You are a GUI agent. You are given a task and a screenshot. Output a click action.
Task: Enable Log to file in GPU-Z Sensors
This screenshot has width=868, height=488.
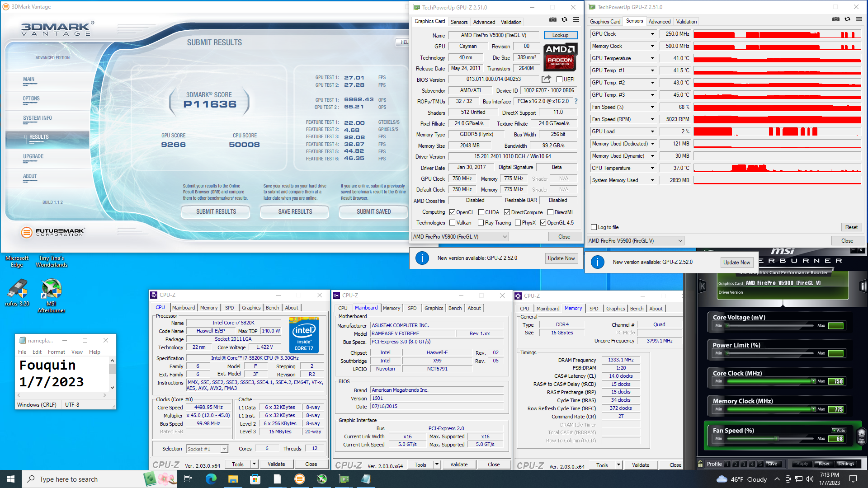[x=594, y=227]
